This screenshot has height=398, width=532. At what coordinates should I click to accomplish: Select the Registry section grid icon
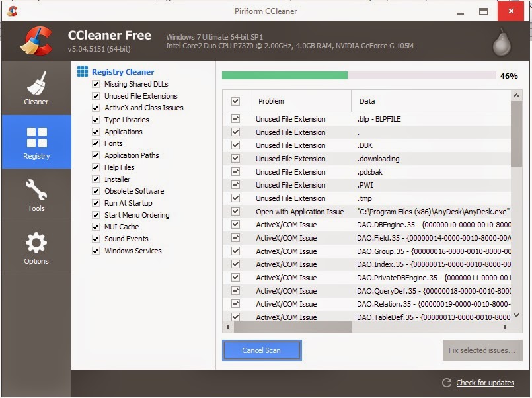pyautogui.click(x=36, y=138)
